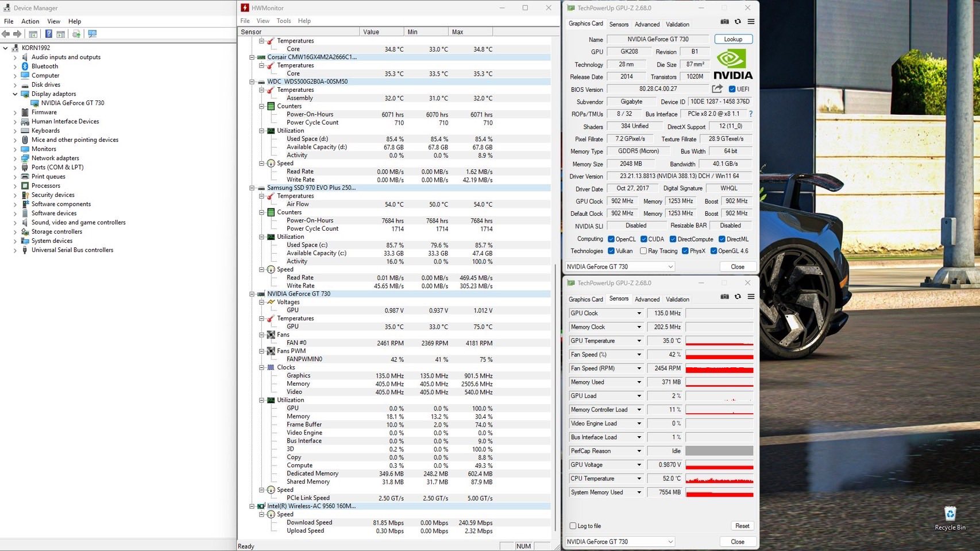
Task: Click the blue Help icon in Device Manager toolbar
Action: (49, 34)
